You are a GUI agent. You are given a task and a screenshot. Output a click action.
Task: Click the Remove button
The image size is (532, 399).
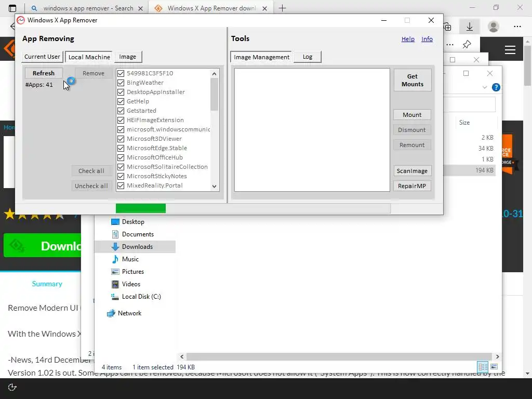click(94, 73)
